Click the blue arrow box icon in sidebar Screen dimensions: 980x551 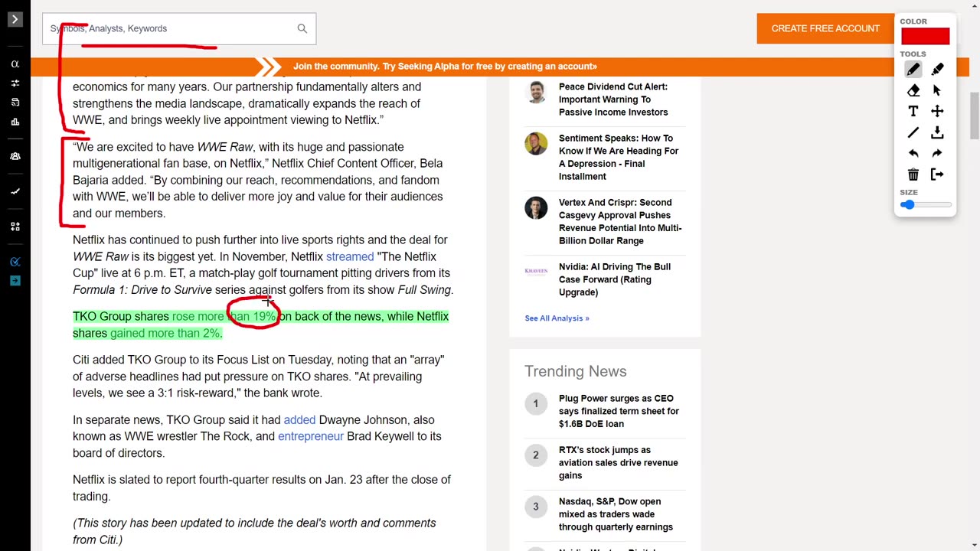[x=15, y=281]
